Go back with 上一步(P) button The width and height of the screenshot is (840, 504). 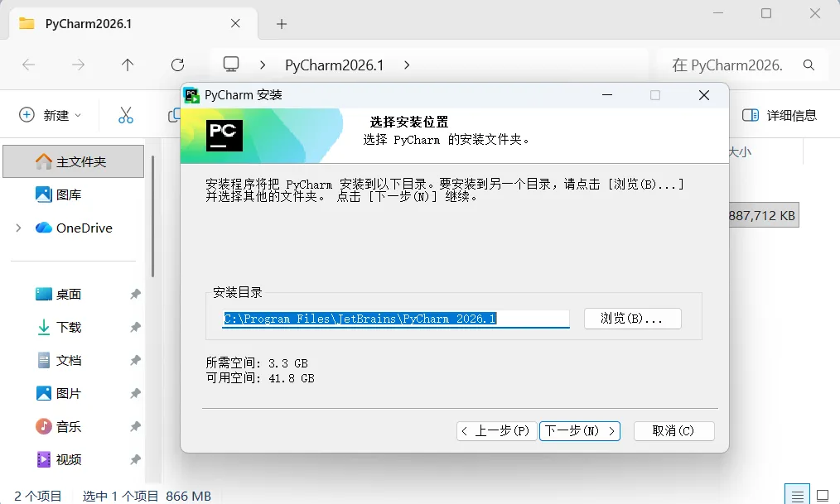(496, 430)
